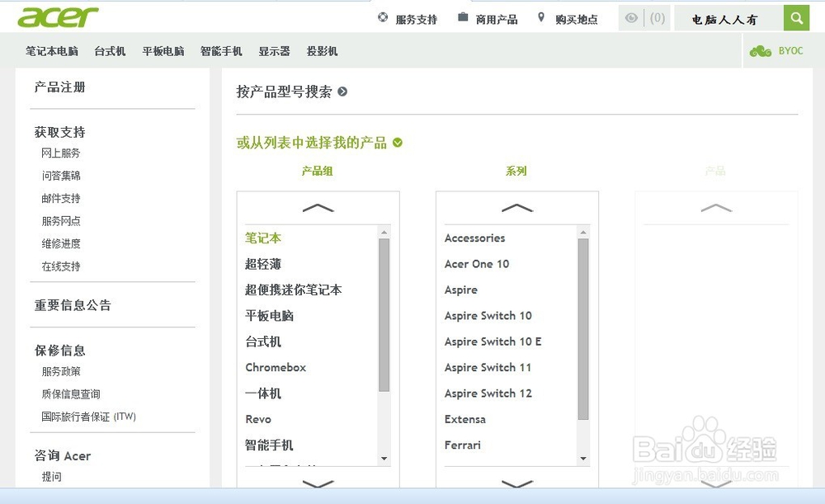825x504 pixels.
Task: Click up chevron above 系列 list
Action: click(x=517, y=208)
